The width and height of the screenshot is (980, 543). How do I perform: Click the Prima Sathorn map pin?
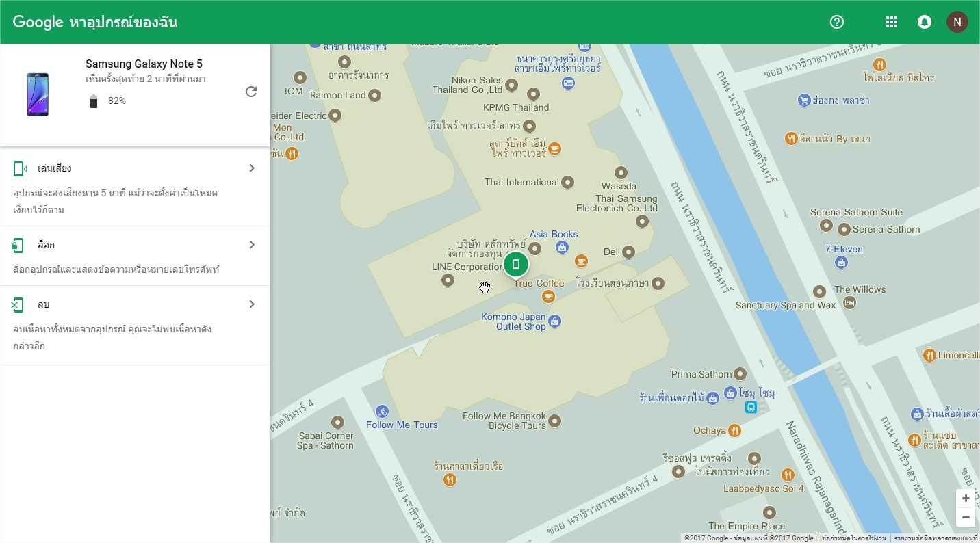pos(740,373)
